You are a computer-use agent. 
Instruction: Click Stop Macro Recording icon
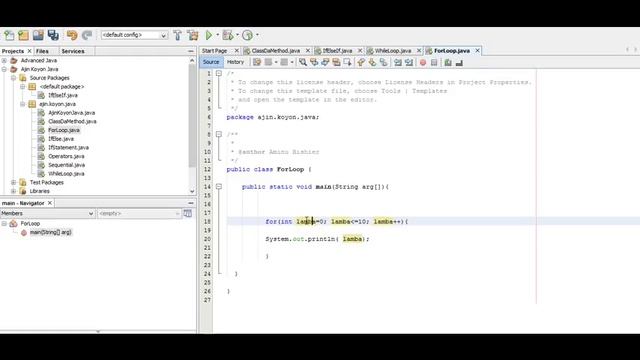pos(434,62)
